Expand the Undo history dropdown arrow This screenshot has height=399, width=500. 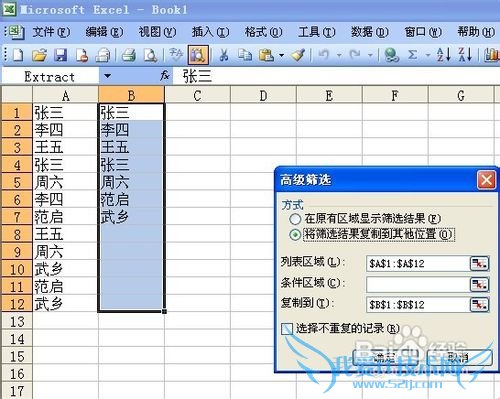[339, 55]
